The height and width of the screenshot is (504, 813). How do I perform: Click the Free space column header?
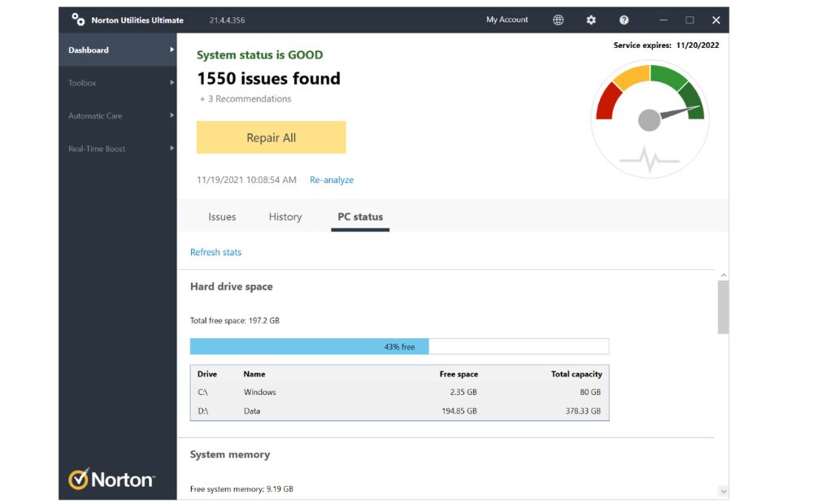(x=459, y=374)
